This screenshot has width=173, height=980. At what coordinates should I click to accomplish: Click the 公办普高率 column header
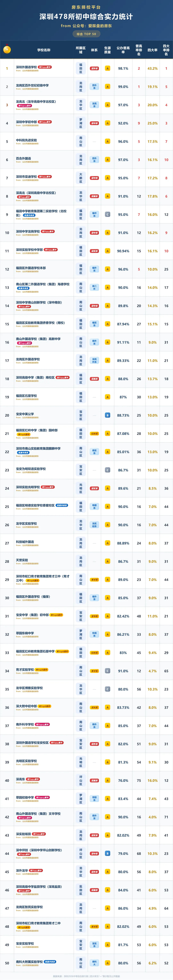click(123, 50)
